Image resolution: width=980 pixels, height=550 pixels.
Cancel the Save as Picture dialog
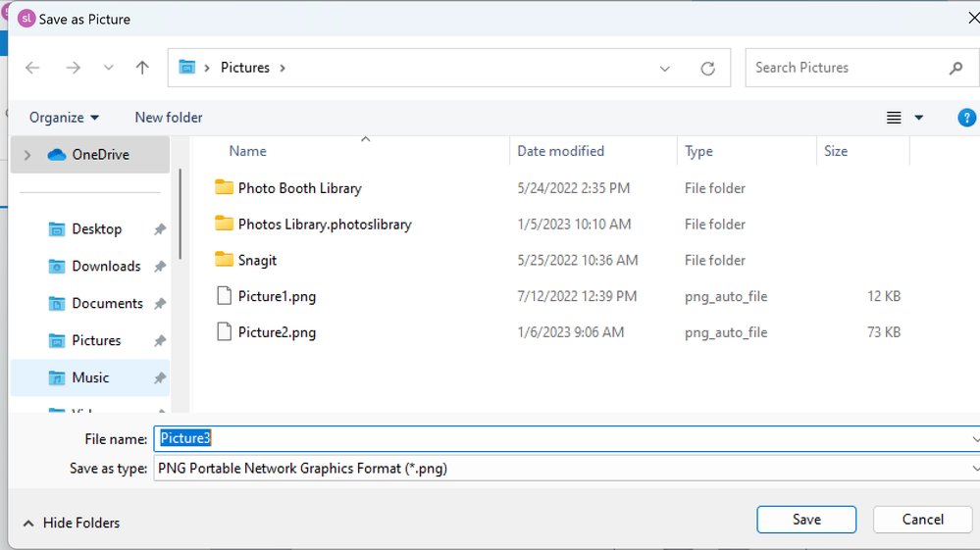922,520
